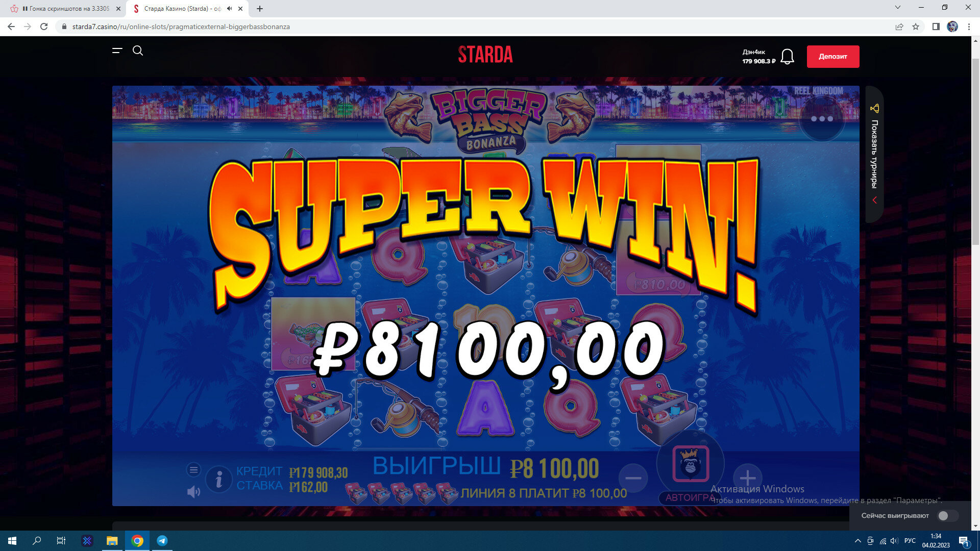Switch to the 'Гонка скриншотов' tab
The image size is (980, 551).
pyautogui.click(x=66, y=9)
